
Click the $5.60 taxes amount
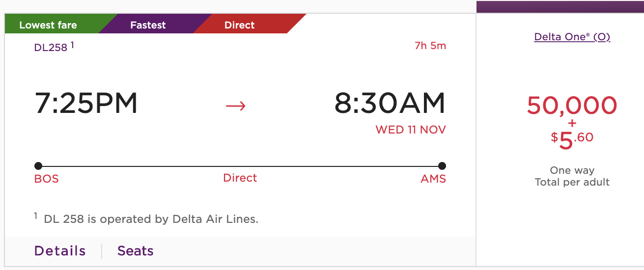point(572,139)
